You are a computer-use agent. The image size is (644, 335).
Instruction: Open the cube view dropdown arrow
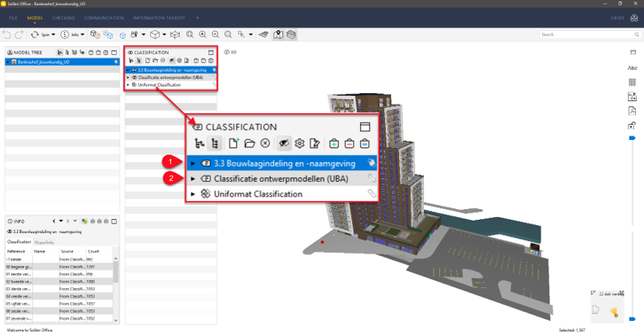(x=164, y=35)
